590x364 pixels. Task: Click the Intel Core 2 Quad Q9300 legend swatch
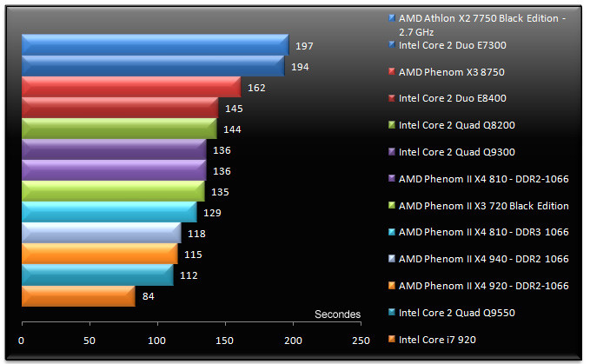392,152
